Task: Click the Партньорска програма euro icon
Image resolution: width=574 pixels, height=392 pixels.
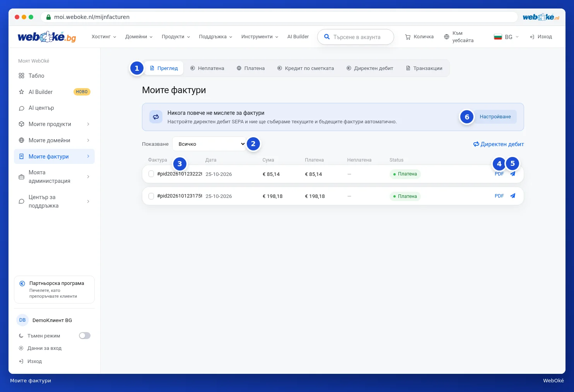Action: 22,283
